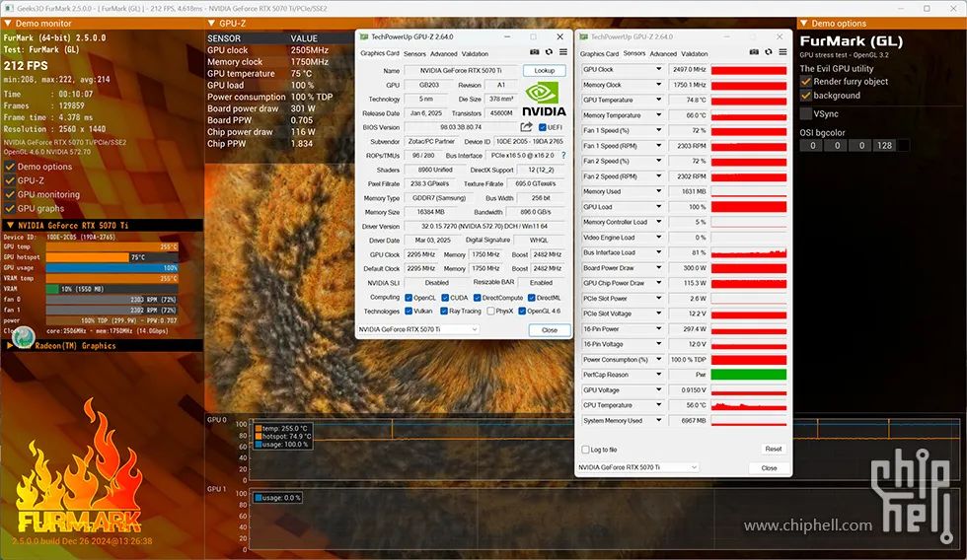Switch to Graphics Card tab in right GPU-Z window
The height and width of the screenshot is (560, 967).
click(x=599, y=53)
